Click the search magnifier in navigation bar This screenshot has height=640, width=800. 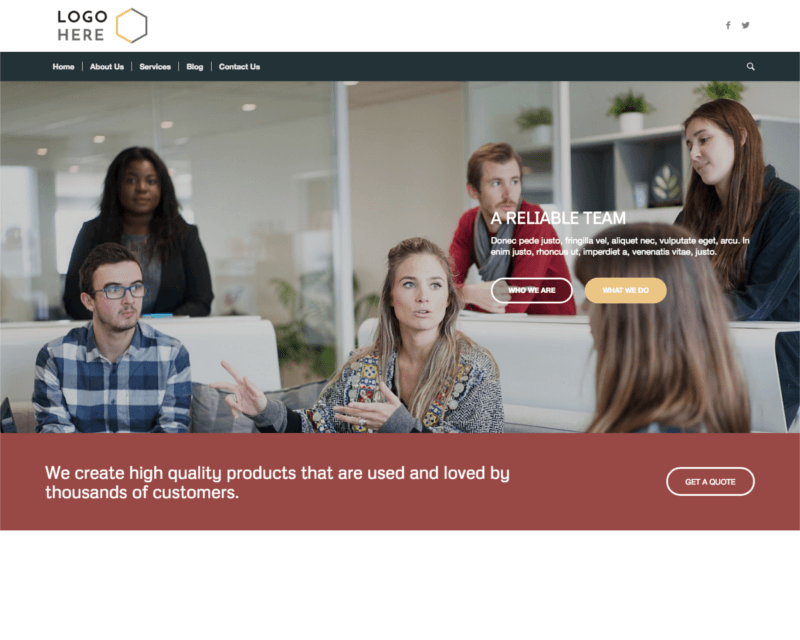751,66
